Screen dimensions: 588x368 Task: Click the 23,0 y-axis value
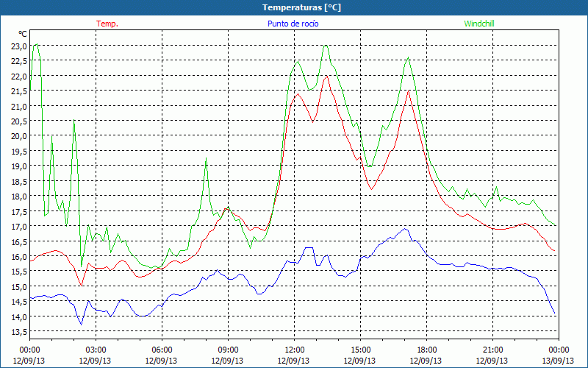[21, 46]
